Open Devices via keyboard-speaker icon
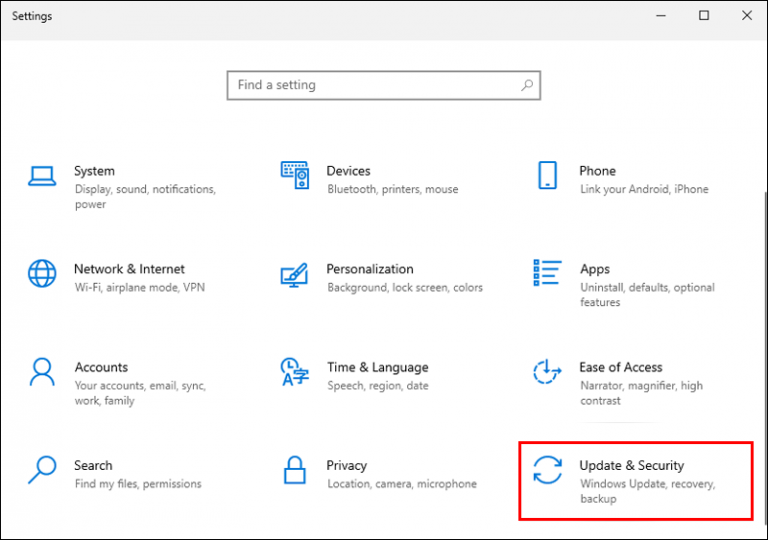Screen dimensions: 768x540 (294, 175)
